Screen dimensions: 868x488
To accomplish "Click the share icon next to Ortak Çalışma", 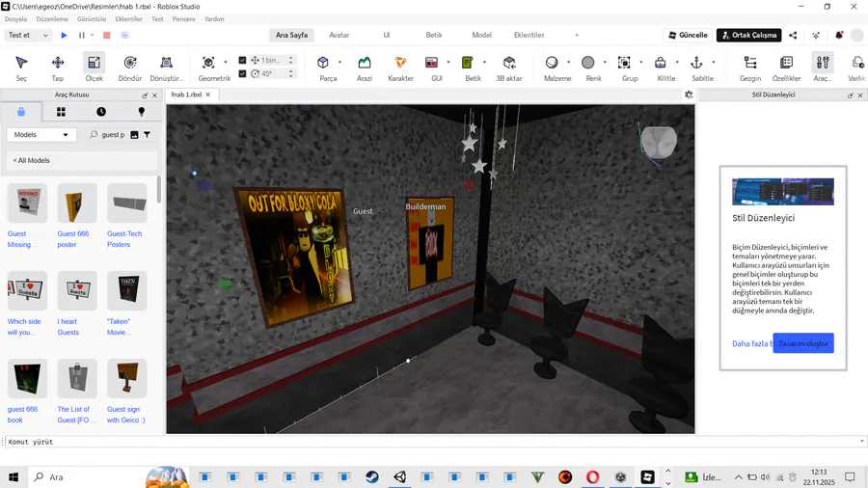I will pyautogui.click(x=793, y=35).
